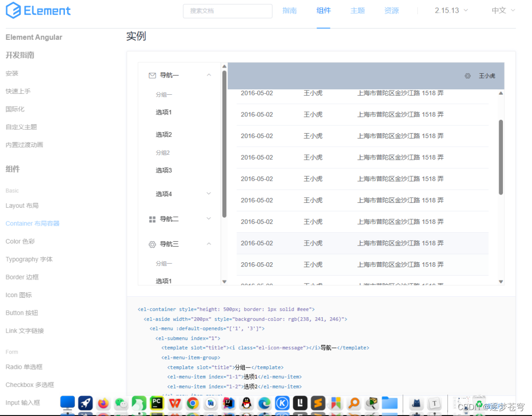The width and height of the screenshot is (532, 416).
Task: Open Firefox from the dock
Action: (x=103, y=403)
